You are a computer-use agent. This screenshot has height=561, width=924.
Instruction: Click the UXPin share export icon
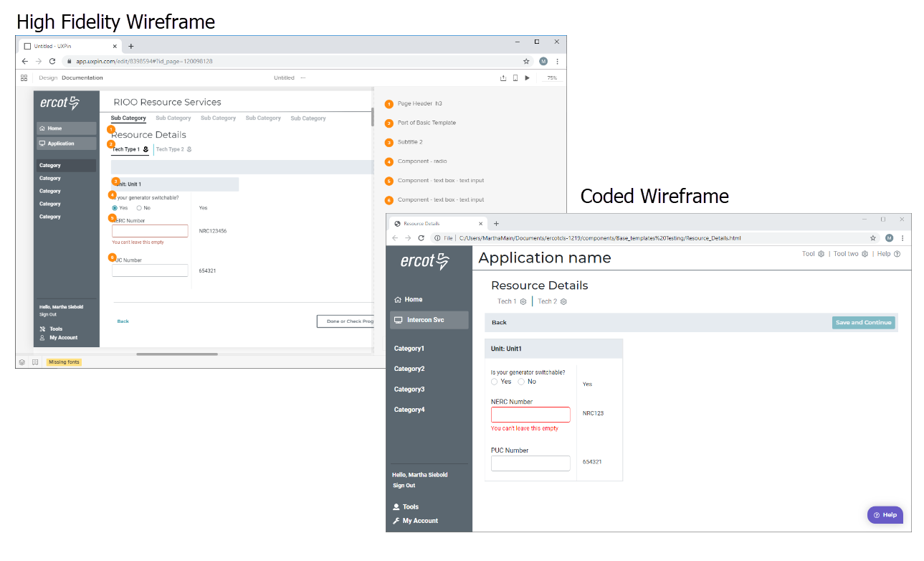[503, 77]
